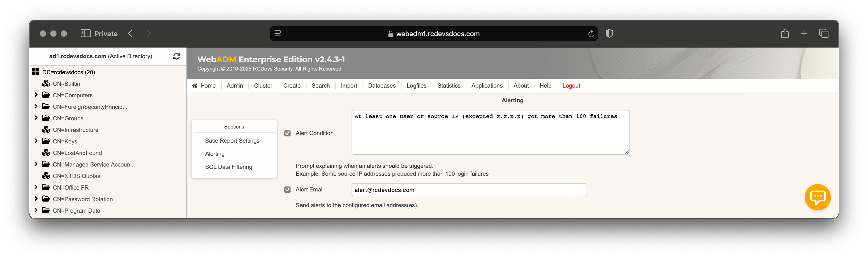Screen dimensions: 868x257
Task: Expand the CN=Keys tree node
Action: tap(36, 141)
